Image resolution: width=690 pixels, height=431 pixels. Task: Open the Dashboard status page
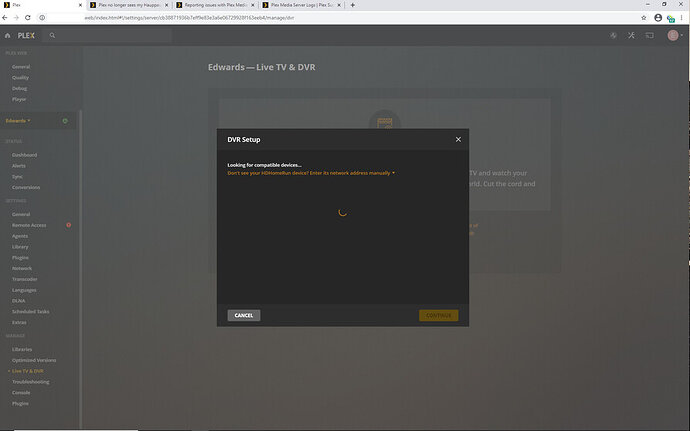click(x=24, y=155)
